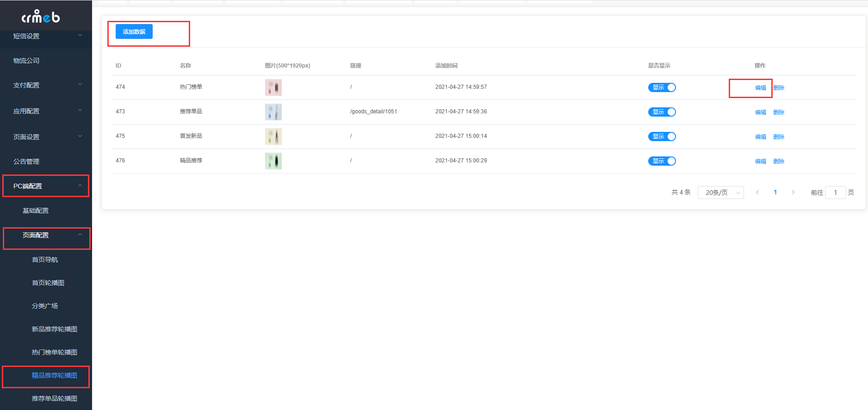Click the 共 4 条 total count

coord(681,193)
